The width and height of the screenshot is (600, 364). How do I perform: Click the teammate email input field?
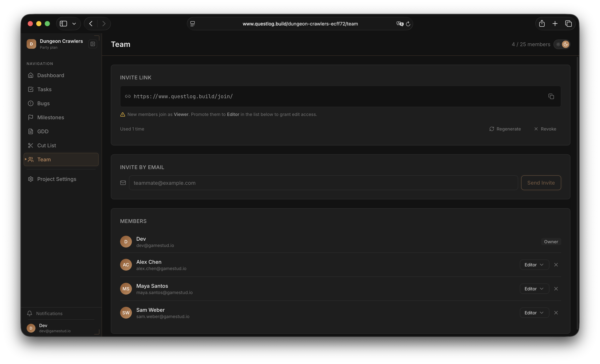[323, 183]
